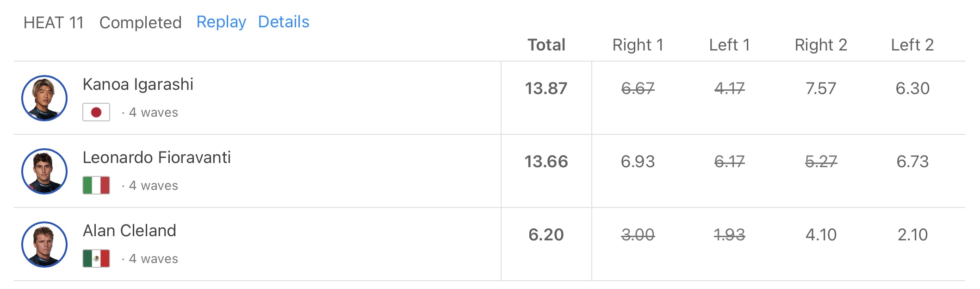The width and height of the screenshot is (980, 289).
Task: Click Igarashi's 13.87 total score
Action: tap(546, 88)
